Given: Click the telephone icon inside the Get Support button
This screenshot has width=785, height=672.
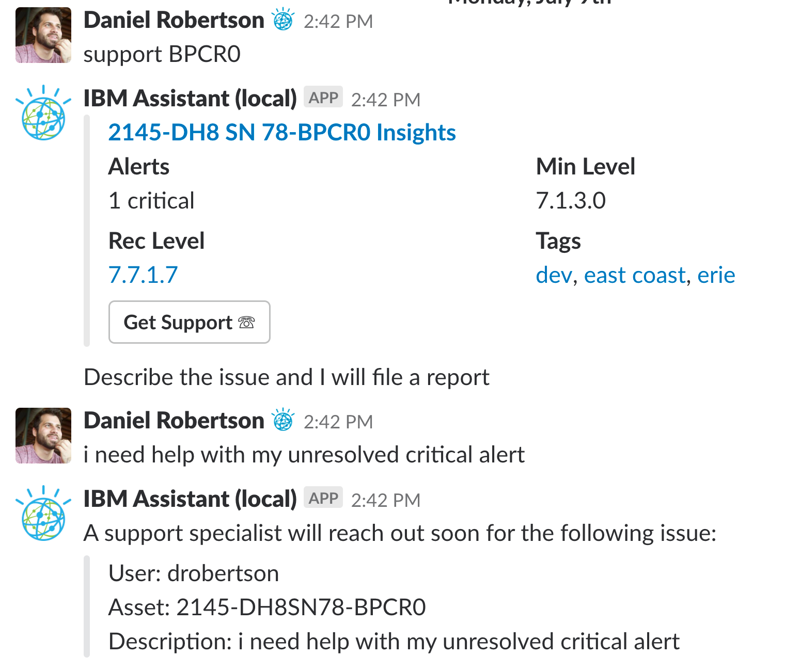Looking at the screenshot, I should (x=246, y=322).
